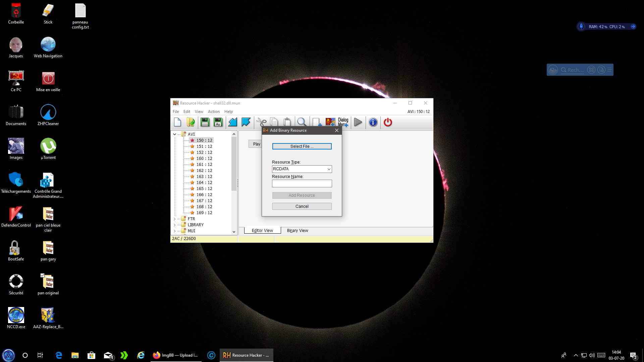Click the Select File button
The image size is (644, 362).
(302, 146)
